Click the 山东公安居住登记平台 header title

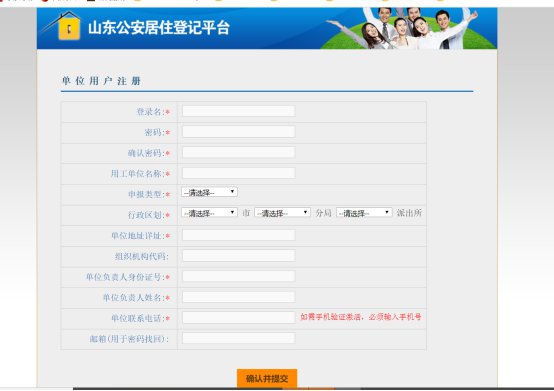159,28
